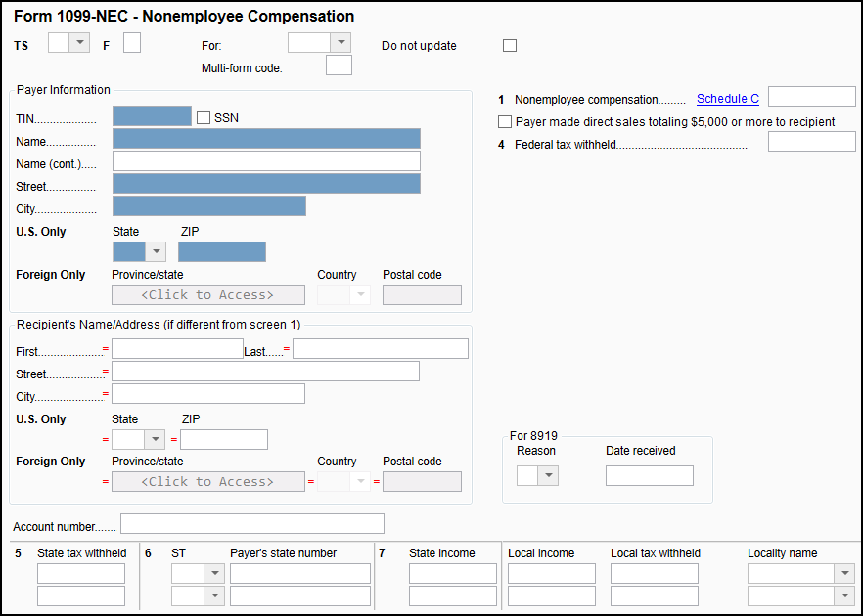Select the Account number field
Viewport: 863px width, 616px height.
click(x=251, y=524)
